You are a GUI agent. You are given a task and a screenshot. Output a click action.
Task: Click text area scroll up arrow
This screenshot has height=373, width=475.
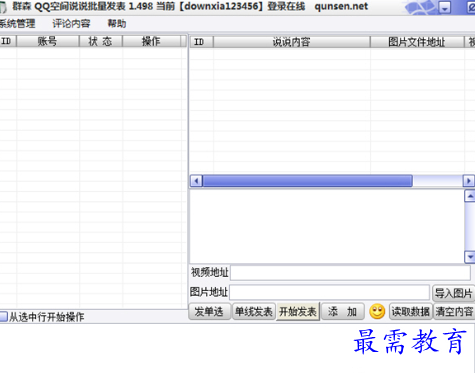pos(470,196)
